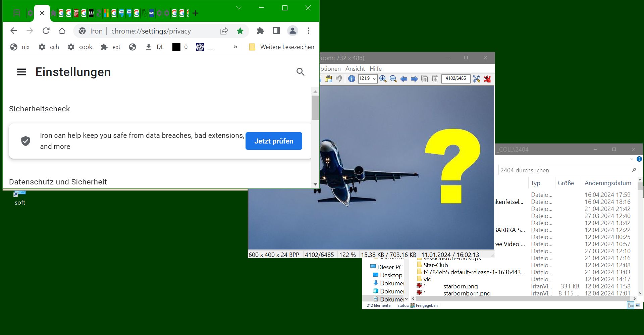The width and height of the screenshot is (644, 335).
Task: Open the tab search chevron in Iron
Action: pyautogui.click(x=239, y=8)
